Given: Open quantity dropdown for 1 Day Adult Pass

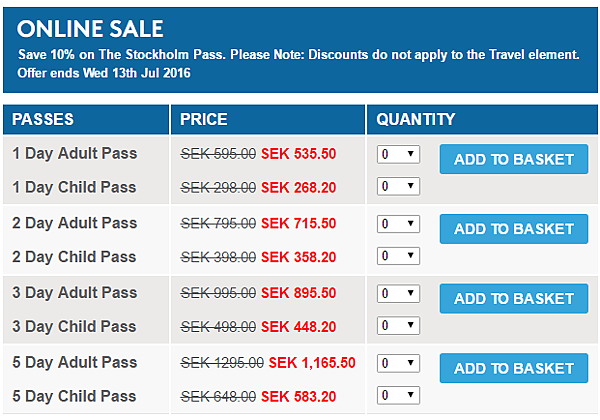Looking at the screenshot, I should coord(398,154).
